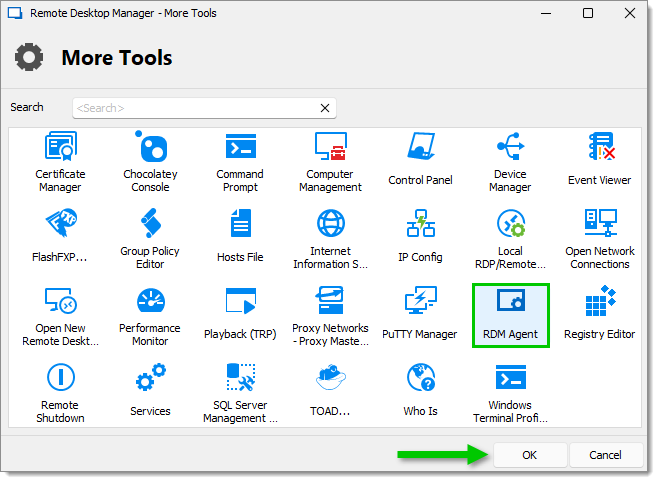Viewport: 658px width, 482px height.
Task: Open PuTTY Manager tool
Action: [x=420, y=315]
